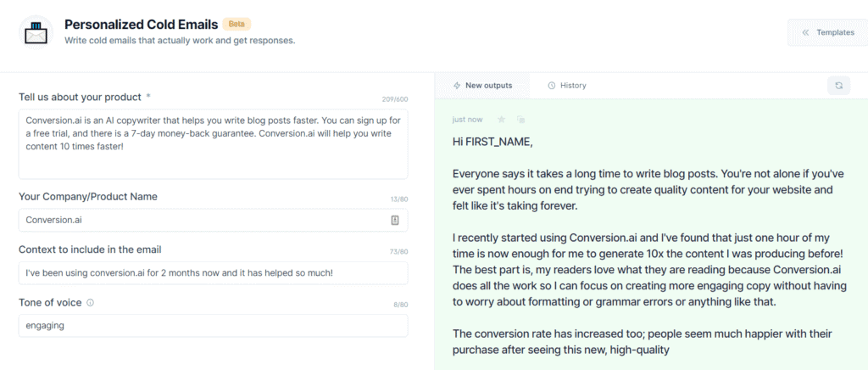868x370 pixels.
Task: Click the tone of voice info icon
Action: click(90, 303)
